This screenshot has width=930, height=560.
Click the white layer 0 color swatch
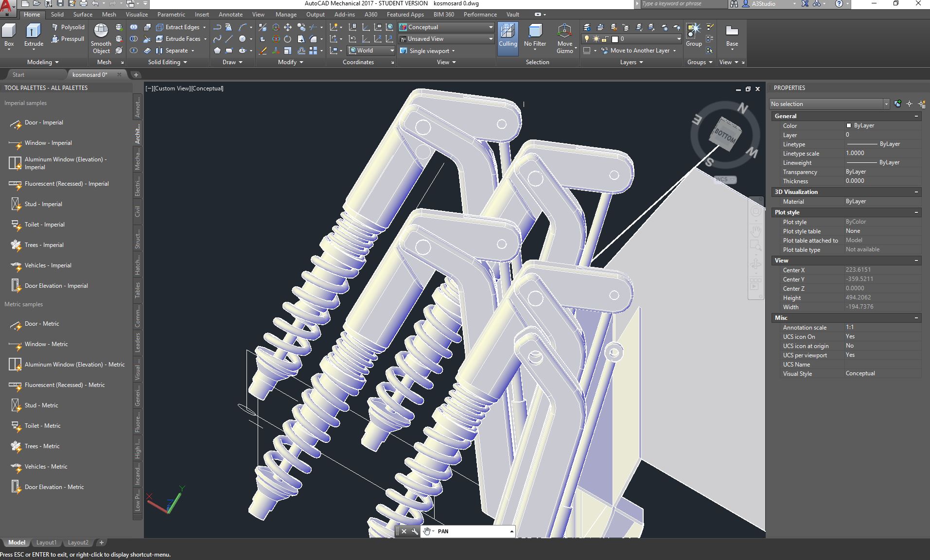614,39
